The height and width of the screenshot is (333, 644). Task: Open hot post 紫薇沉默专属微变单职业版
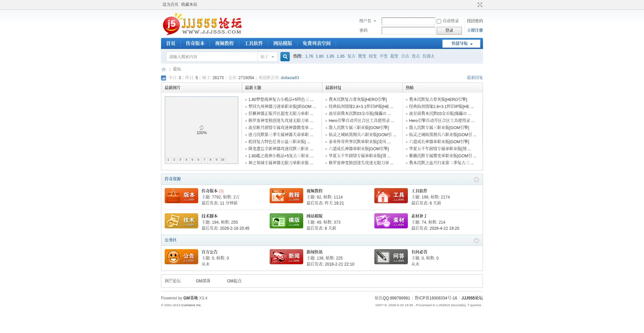click(443, 156)
